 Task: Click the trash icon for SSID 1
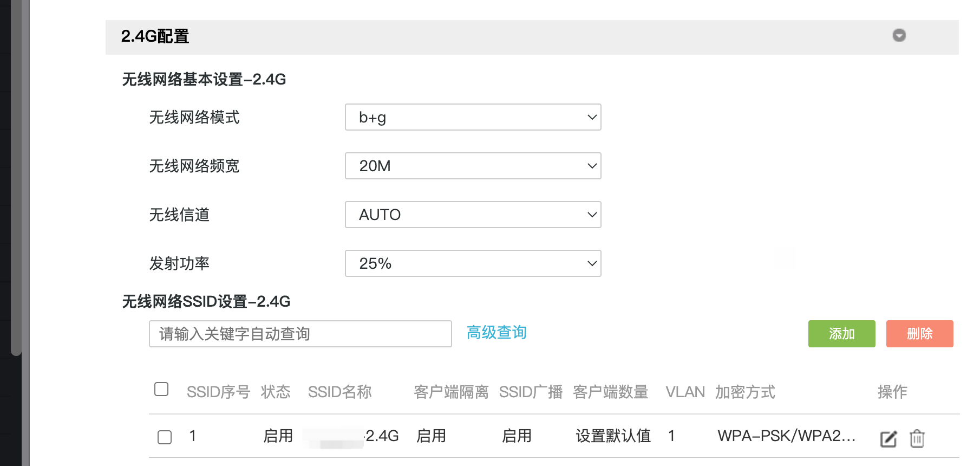pyautogui.click(x=917, y=438)
